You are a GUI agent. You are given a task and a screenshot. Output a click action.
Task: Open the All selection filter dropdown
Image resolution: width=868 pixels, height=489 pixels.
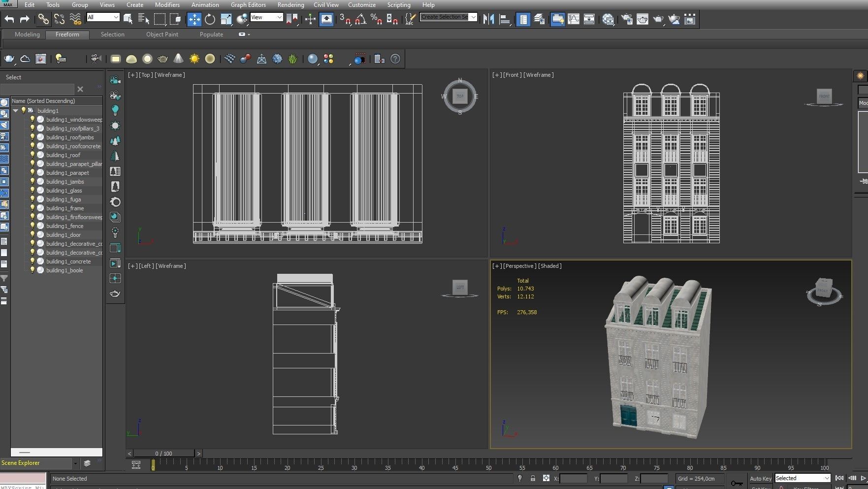[x=103, y=17]
